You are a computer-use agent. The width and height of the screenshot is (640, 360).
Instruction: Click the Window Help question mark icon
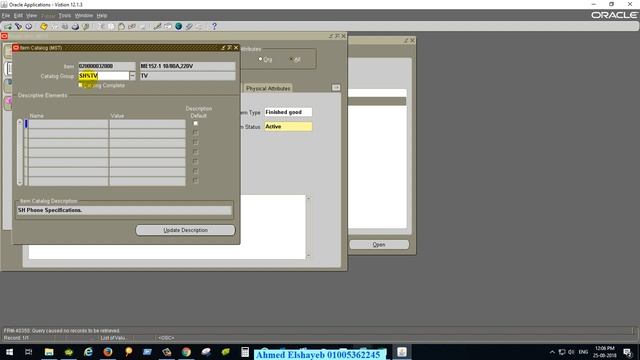(214, 27)
